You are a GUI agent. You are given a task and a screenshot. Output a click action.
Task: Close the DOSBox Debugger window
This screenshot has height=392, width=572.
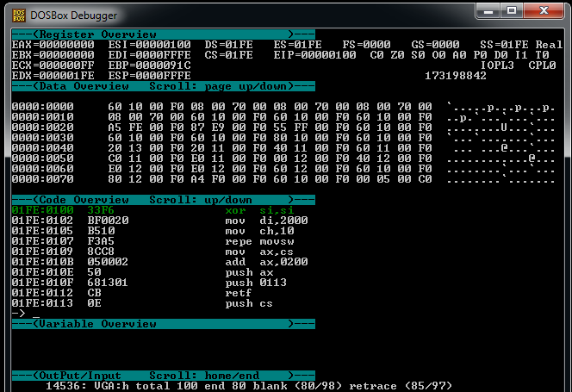tap(548, 13)
